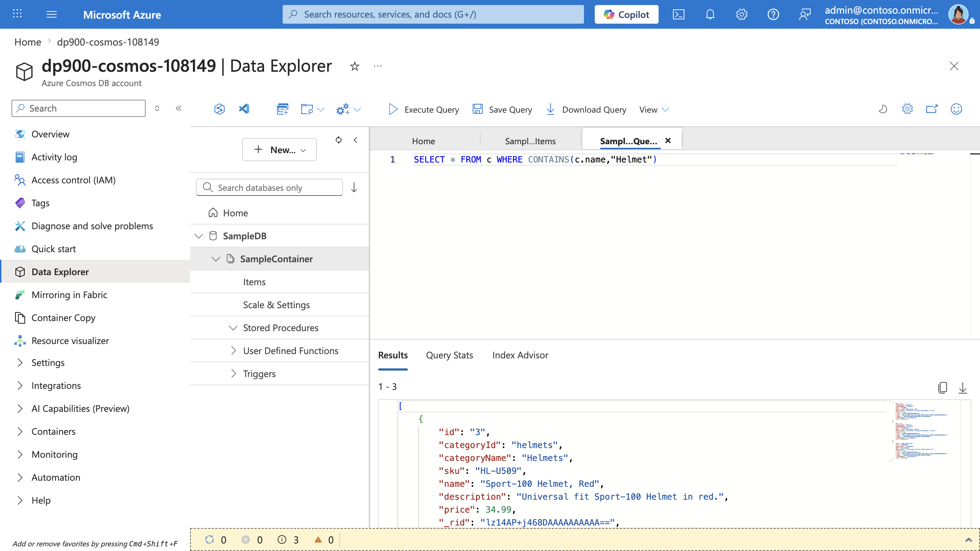Expand the New Stored Procedure dropdown arrow
The image size is (980, 551).
pos(357,110)
